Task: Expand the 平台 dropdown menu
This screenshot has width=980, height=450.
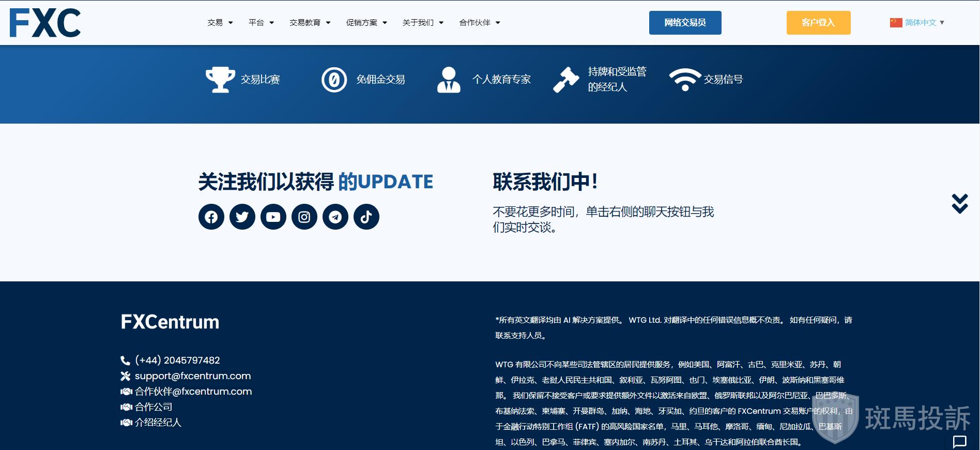Action: point(261,23)
